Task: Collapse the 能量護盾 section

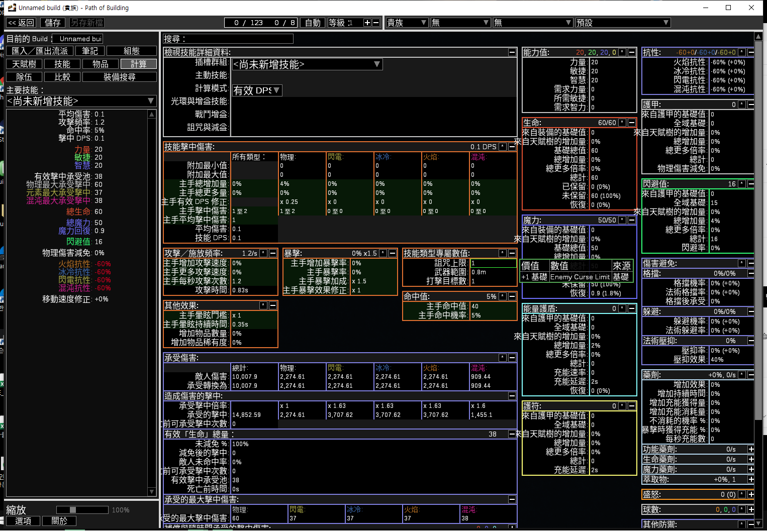Action: (631, 308)
